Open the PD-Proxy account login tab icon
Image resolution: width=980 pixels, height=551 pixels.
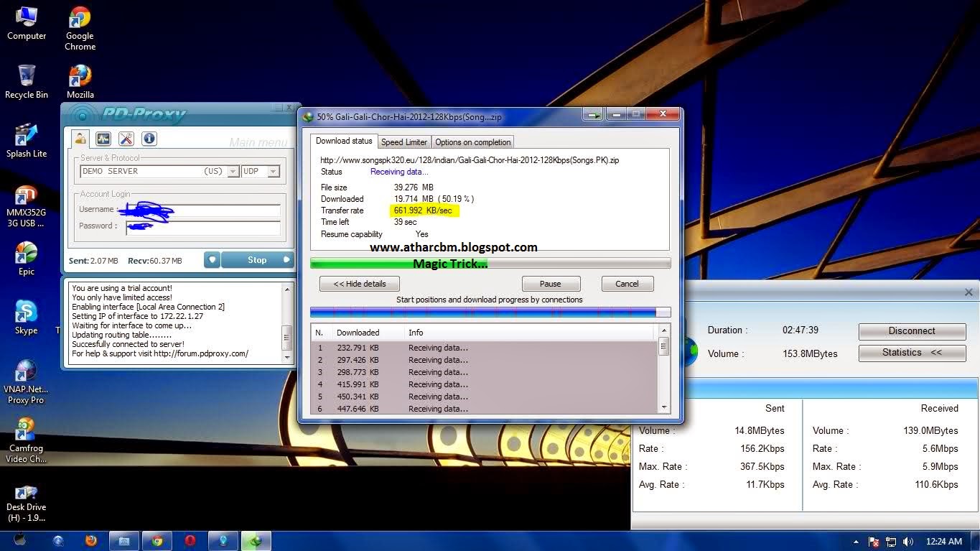pyautogui.click(x=80, y=139)
